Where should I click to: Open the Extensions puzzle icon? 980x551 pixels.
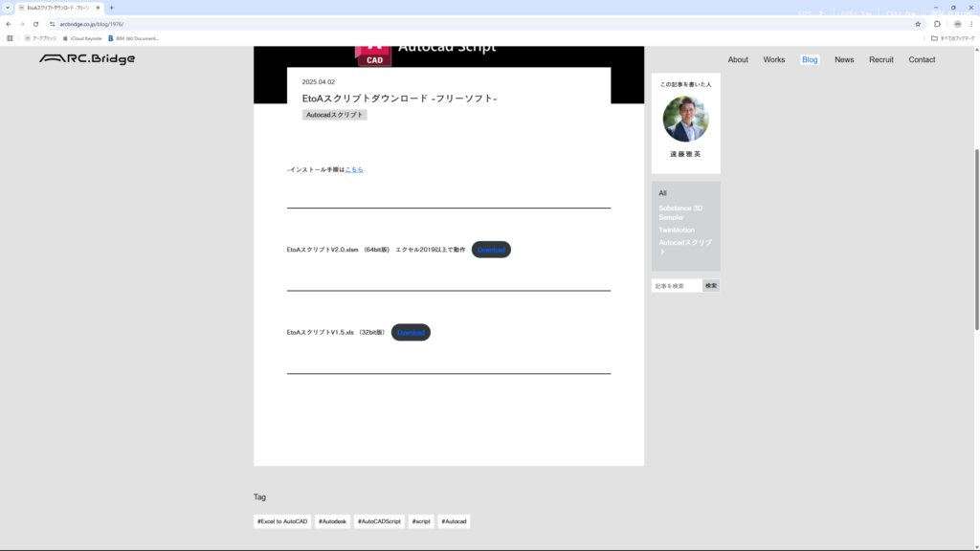tap(937, 24)
